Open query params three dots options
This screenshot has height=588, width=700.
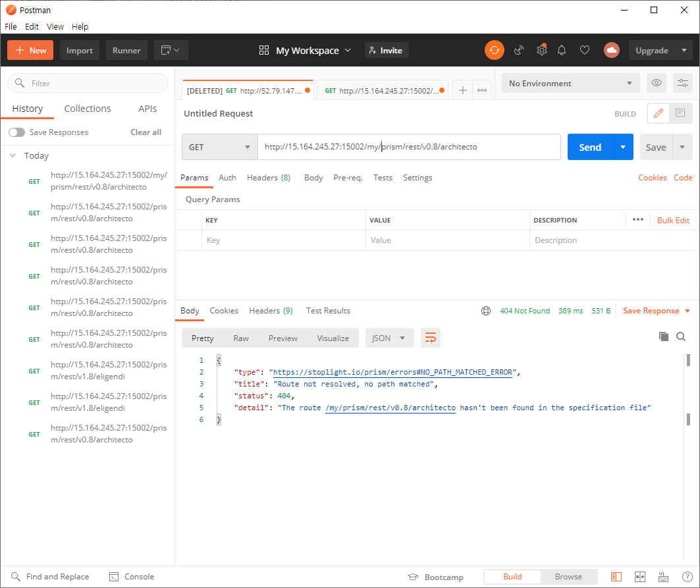pos(638,220)
